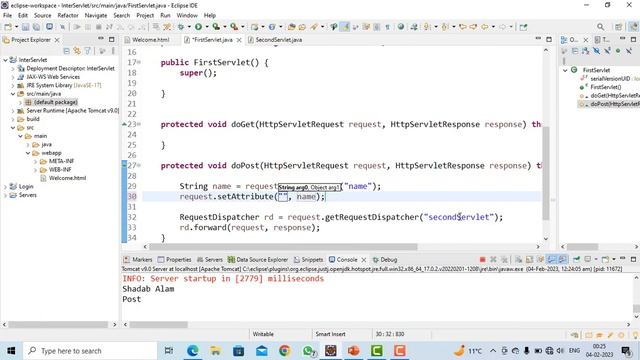This screenshot has width=640, height=360.
Task: Minimize the Project Explorer view
Action: coord(100,40)
